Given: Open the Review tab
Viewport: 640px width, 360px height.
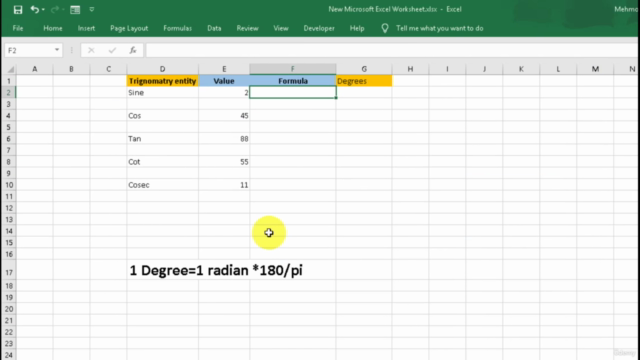Looking at the screenshot, I should pyautogui.click(x=247, y=28).
